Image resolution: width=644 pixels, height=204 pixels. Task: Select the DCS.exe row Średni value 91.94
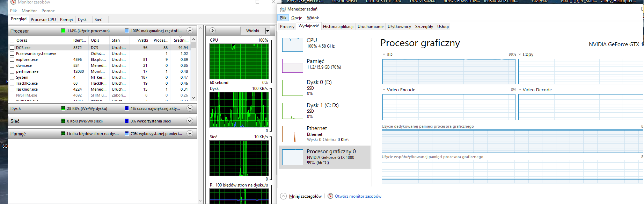183,48
